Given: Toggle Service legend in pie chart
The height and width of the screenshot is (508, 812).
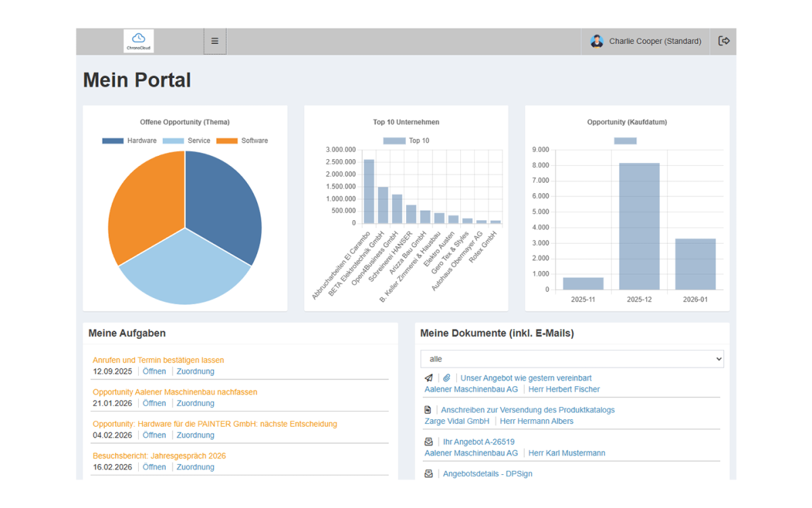Looking at the screenshot, I should (186, 141).
